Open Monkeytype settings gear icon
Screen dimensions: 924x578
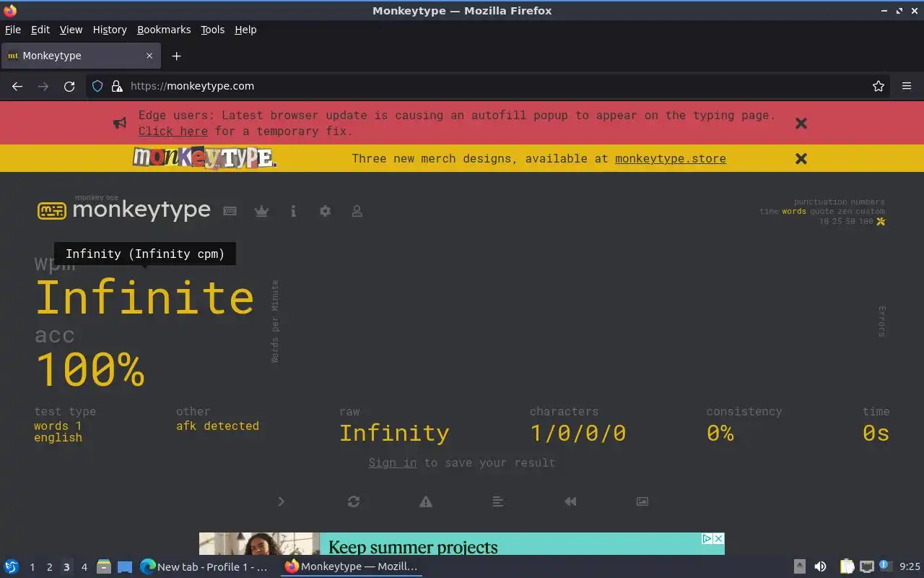coord(325,211)
